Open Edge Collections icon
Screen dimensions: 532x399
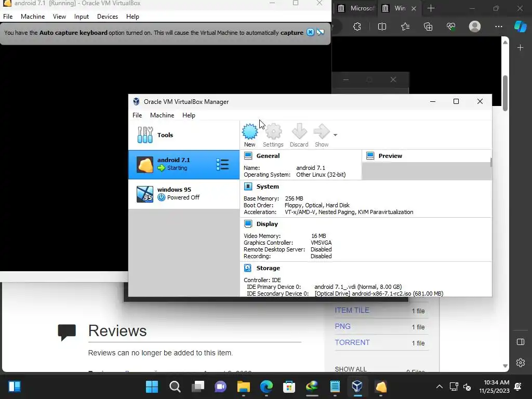coord(428,26)
